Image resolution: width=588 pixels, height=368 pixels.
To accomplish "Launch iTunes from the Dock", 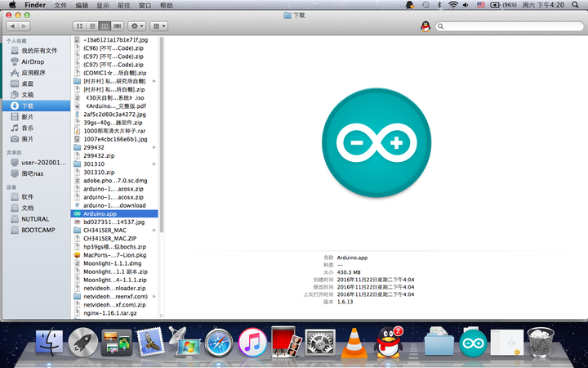I will [x=252, y=343].
